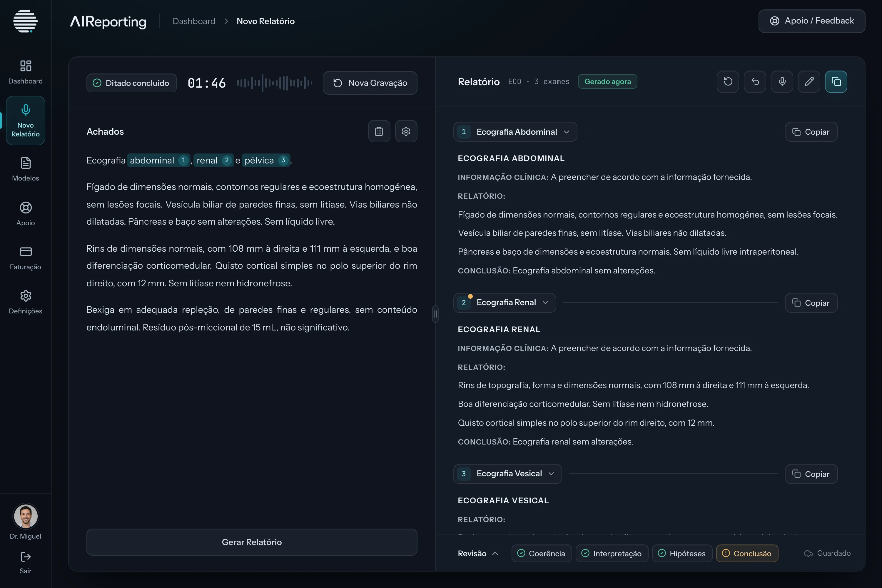Open Definições settings in sidebar
The width and height of the screenshot is (882, 588).
tap(26, 302)
